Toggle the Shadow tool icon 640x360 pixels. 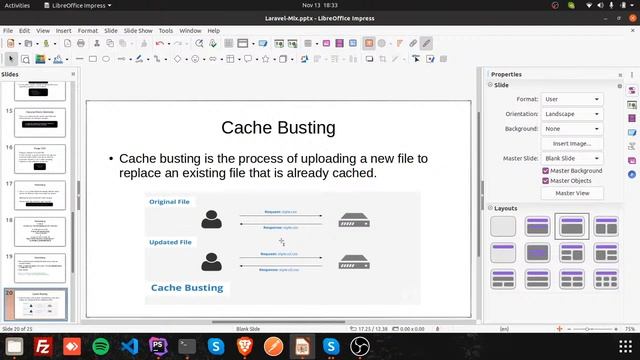pos(369,59)
